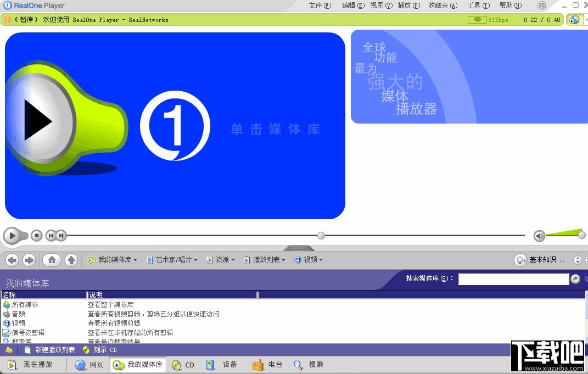Open the 艺术家/唱片 dropdown
The height and width of the screenshot is (374, 588).
[x=171, y=260]
